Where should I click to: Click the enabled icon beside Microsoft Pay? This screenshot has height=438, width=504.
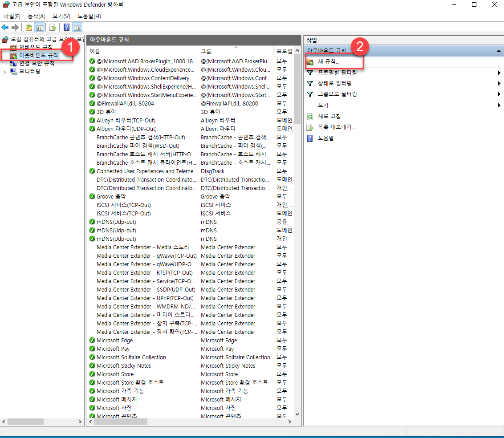pos(92,349)
